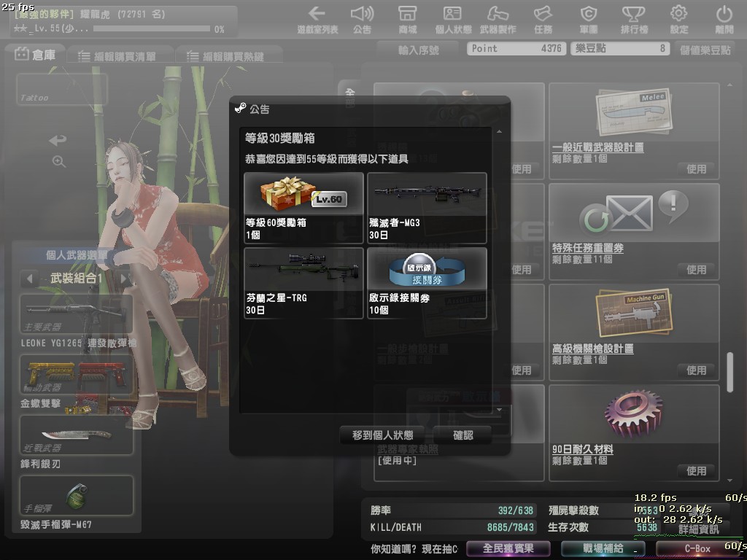747x560 pixels.
Task: Open the 排行榜 ranking trophy icon
Action: (633, 15)
